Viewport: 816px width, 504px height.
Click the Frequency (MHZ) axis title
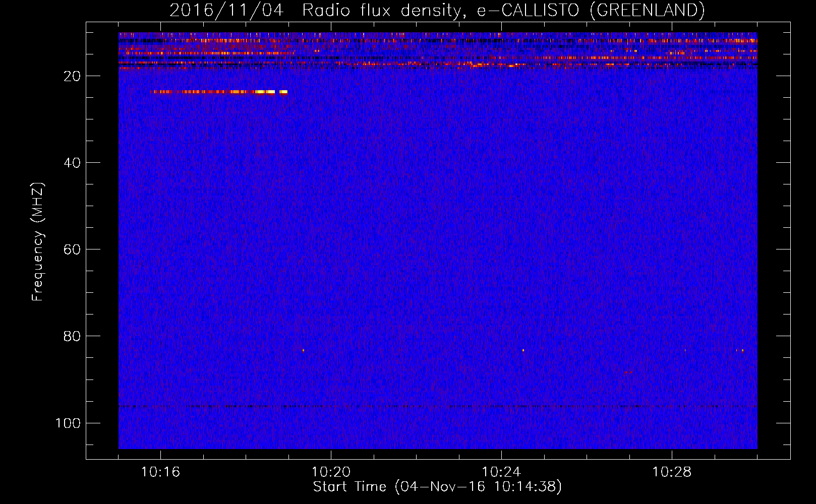tap(38, 241)
